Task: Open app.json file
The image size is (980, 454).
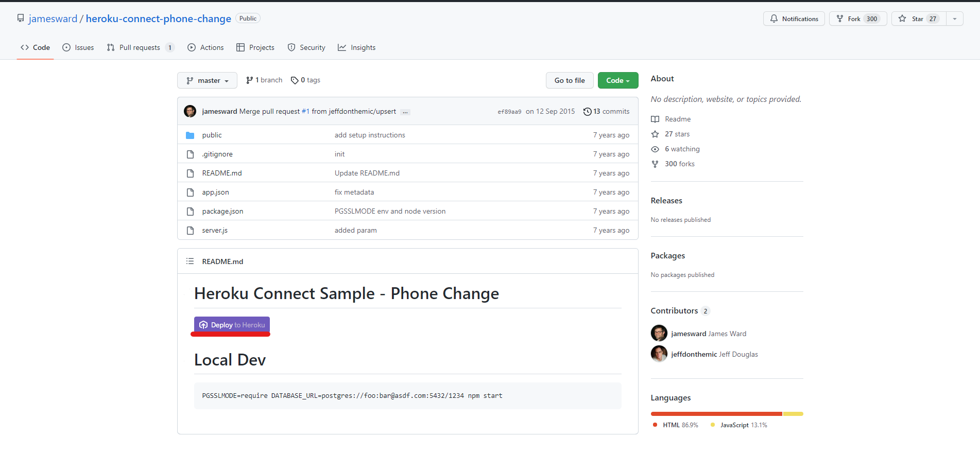Action: [215, 193]
